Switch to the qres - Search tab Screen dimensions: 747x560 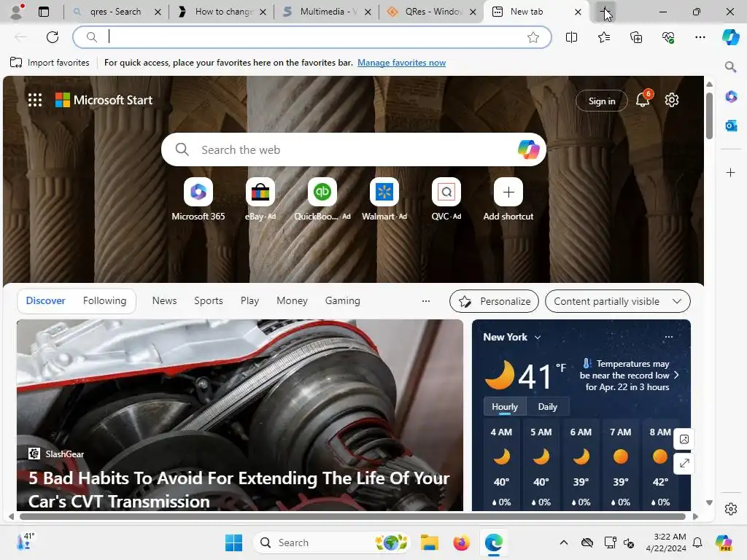(116, 12)
